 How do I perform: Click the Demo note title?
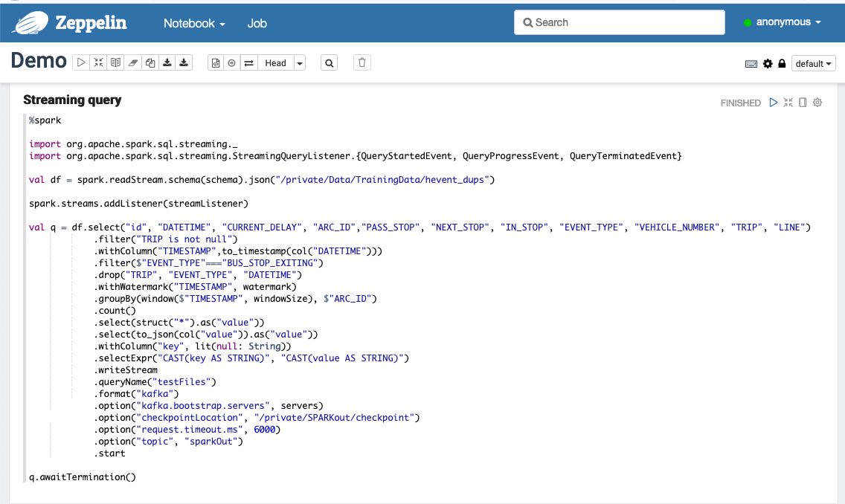[x=39, y=60]
